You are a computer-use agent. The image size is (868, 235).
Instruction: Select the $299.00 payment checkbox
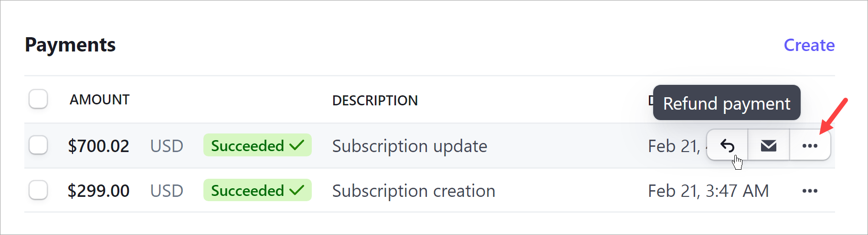[x=38, y=190]
